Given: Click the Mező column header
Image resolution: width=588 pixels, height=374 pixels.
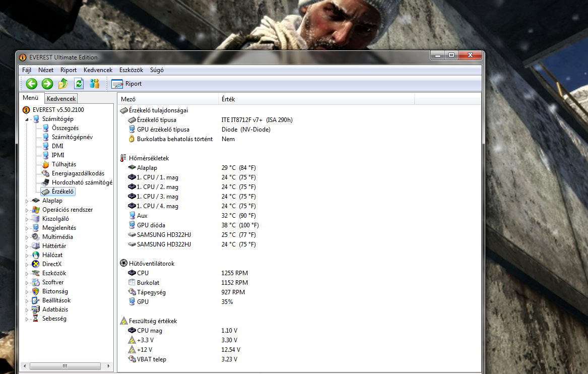Looking at the screenshot, I should (168, 99).
